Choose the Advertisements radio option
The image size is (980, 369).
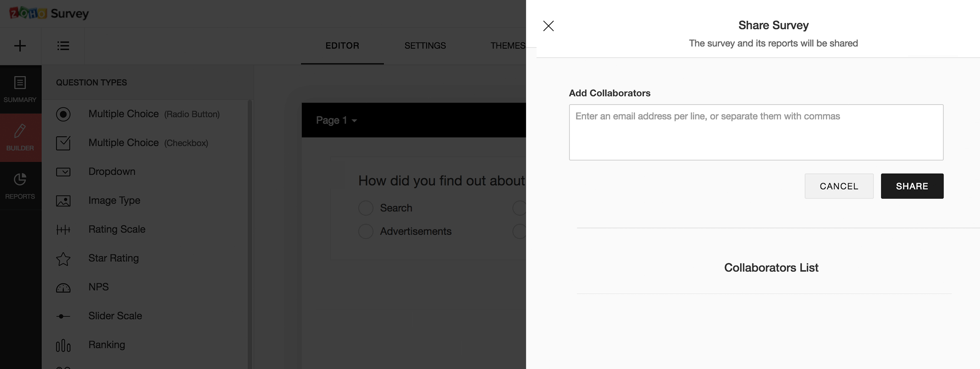pos(366,231)
